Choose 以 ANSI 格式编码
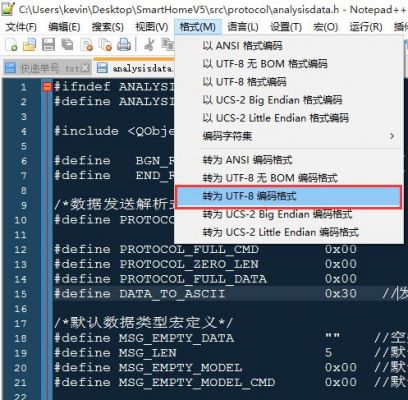Viewport: 408px width, 400px height. 289,45
